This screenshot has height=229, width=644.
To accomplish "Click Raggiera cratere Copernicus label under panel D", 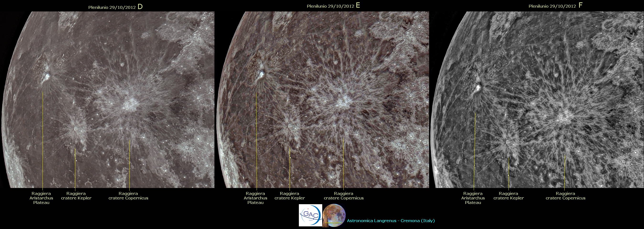I will pos(128,196).
